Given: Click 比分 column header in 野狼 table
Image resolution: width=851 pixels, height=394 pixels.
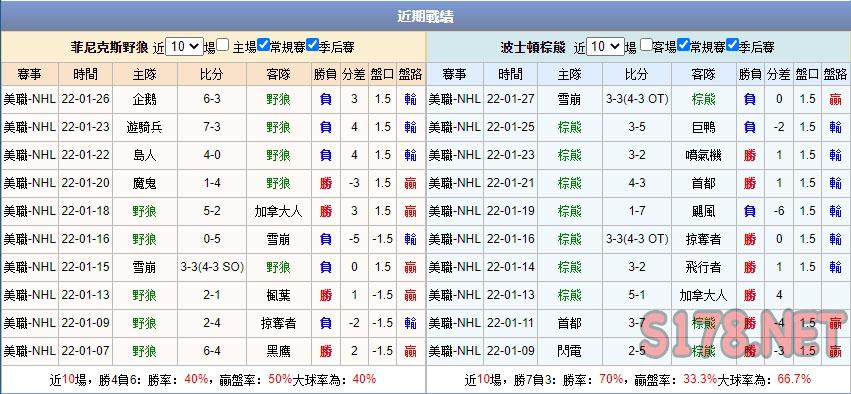Looking at the screenshot, I should click(212, 74).
